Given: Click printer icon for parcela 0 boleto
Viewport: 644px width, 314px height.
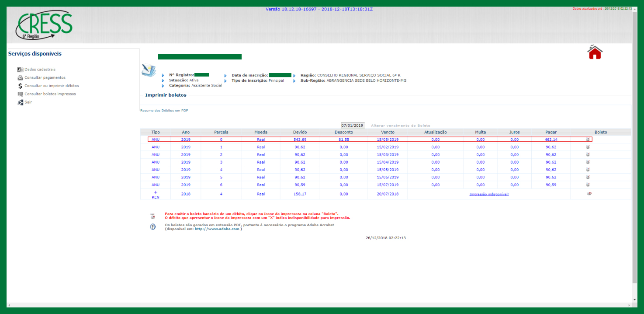Looking at the screenshot, I should 588,140.
